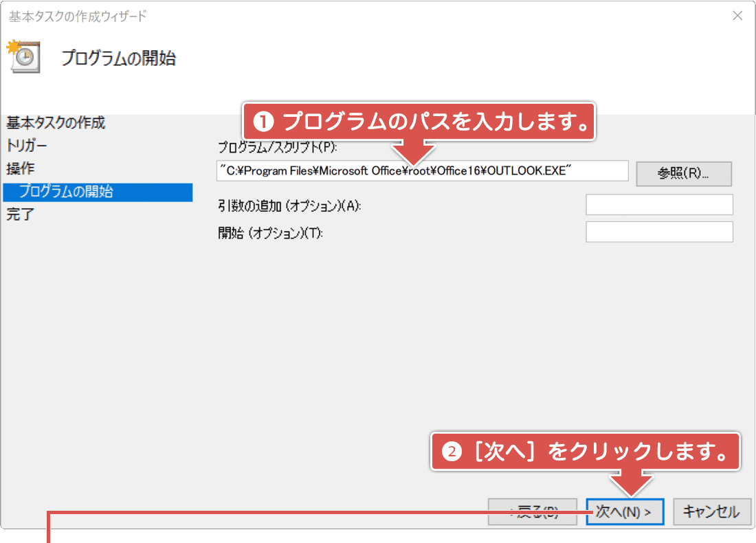
Task: Select トリガー in the wizard sidebar
Action: pos(27,145)
